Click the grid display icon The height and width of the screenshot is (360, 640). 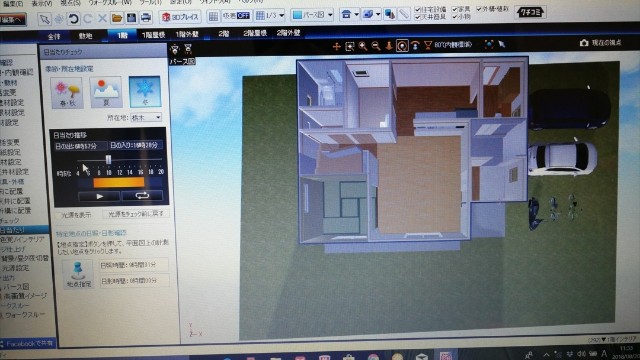coord(213,16)
